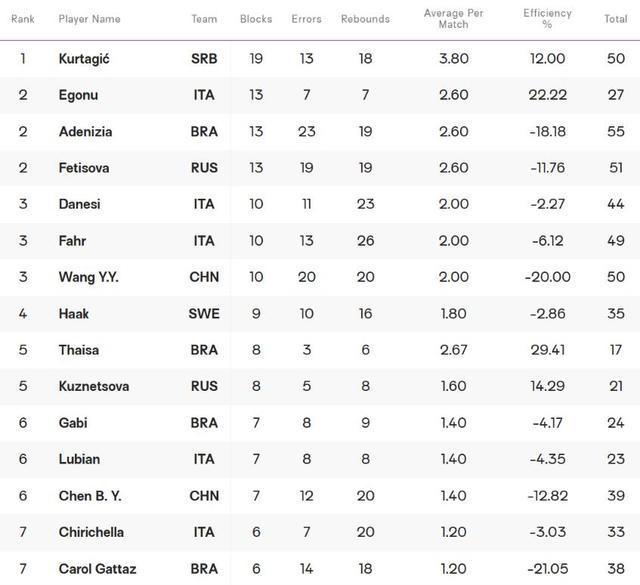Click the SWE team cell
This screenshot has width=640, height=585.
(x=204, y=314)
